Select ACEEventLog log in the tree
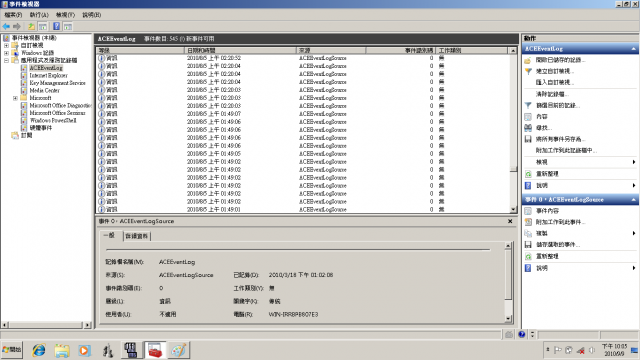This screenshot has width=640, height=360. (46, 68)
